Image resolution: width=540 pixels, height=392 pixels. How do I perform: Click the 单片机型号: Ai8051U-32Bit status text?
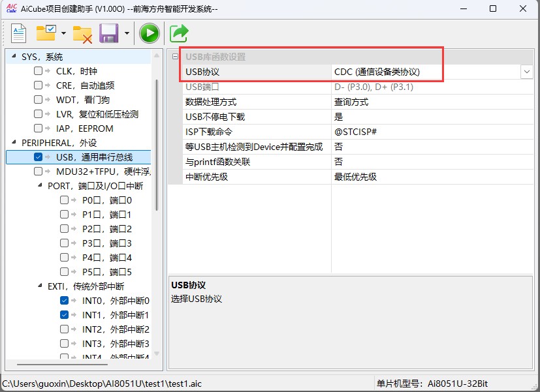pos(432,384)
